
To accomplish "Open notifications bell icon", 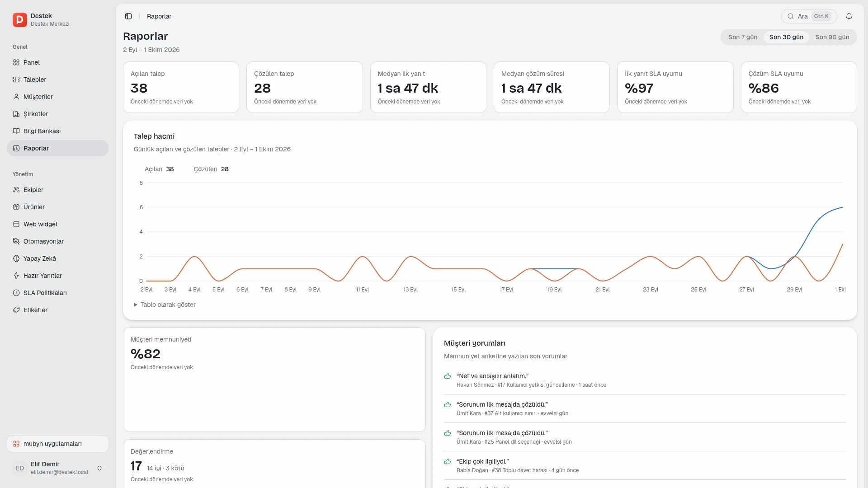I will point(849,16).
